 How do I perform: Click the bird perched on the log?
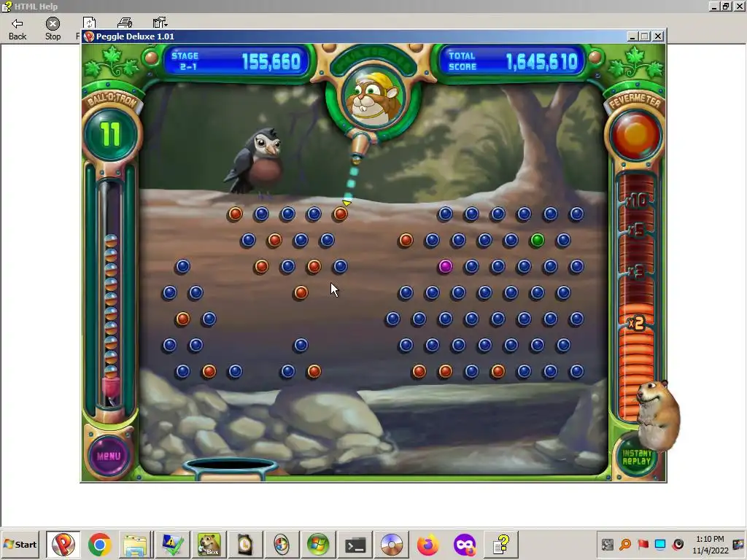(x=256, y=163)
